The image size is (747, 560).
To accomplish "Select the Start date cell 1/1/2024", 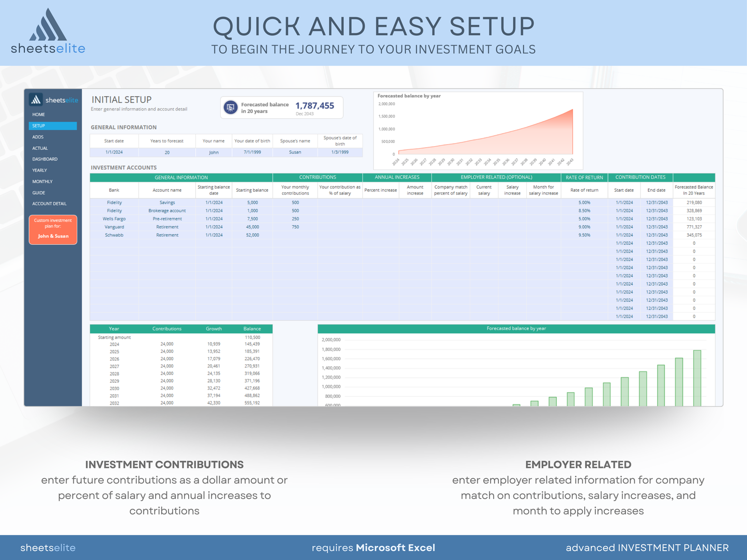I will (x=114, y=152).
